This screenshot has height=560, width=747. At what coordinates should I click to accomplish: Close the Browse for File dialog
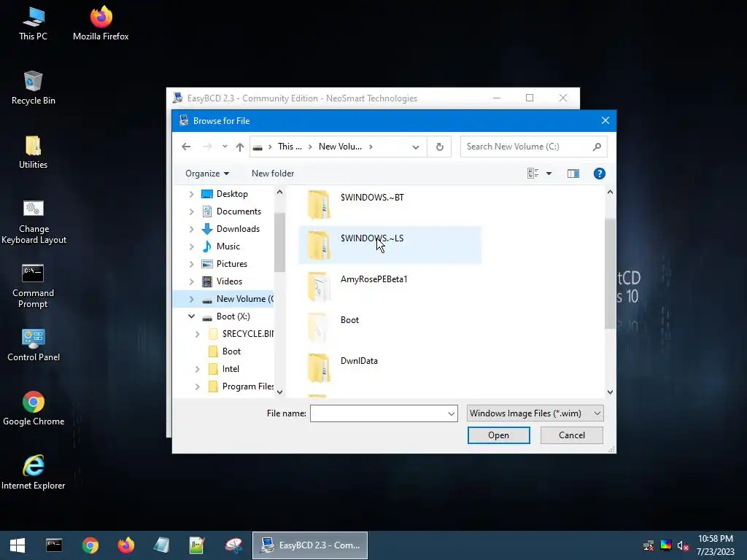pyautogui.click(x=605, y=120)
